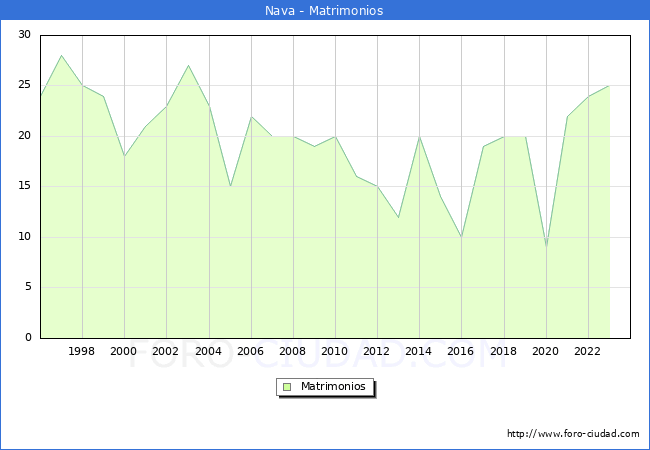The width and height of the screenshot is (650, 450).
Task: Select the 2016 x-axis label
Action: coord(461,352)
